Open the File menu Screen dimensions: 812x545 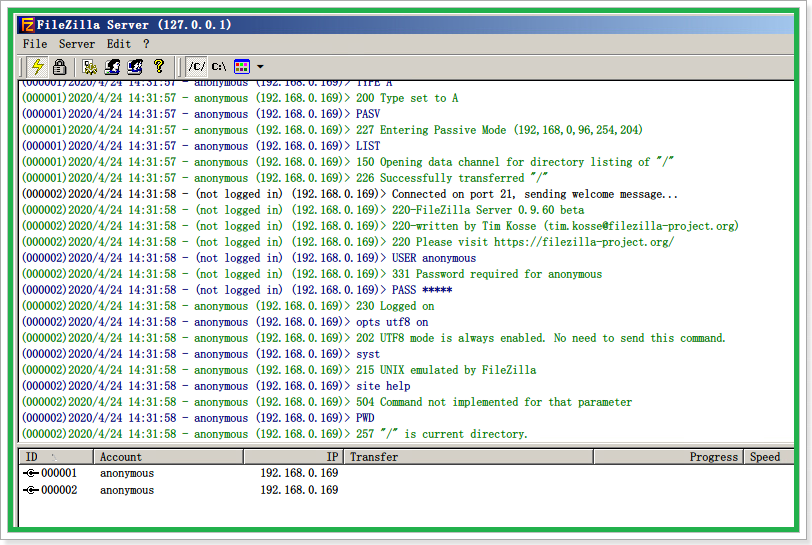(x=35, y=44)
